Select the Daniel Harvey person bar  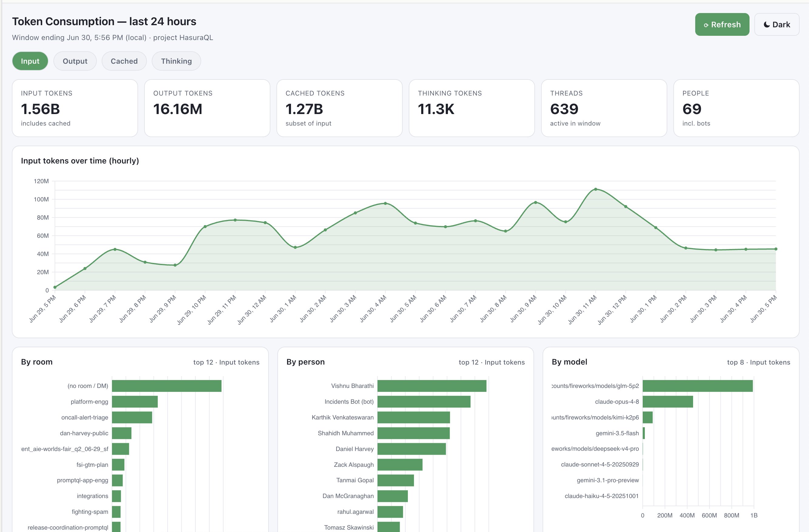412,449
